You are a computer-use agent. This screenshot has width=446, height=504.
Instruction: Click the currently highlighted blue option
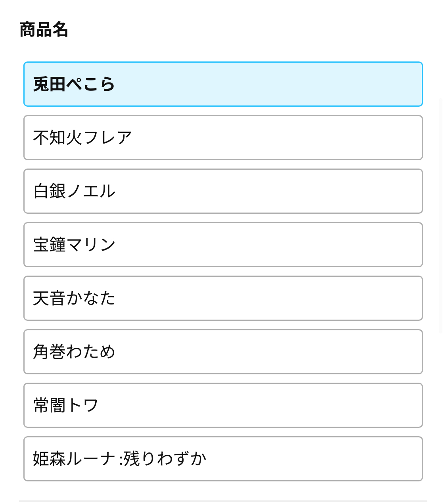[x=223, y=84]
